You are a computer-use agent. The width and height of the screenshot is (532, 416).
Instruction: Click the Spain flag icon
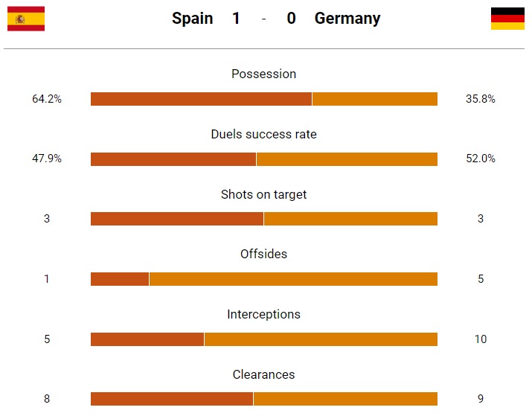point(26,19)
